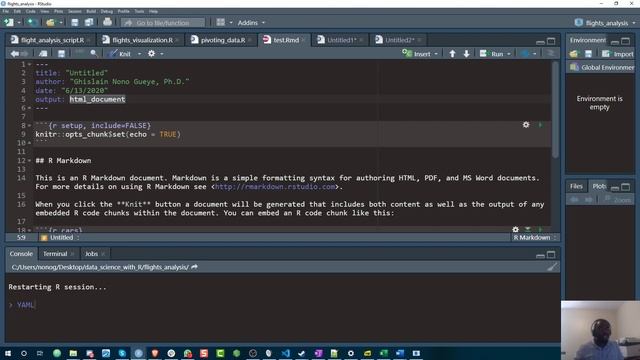Open the flights_analysis project dropdown

606,23
